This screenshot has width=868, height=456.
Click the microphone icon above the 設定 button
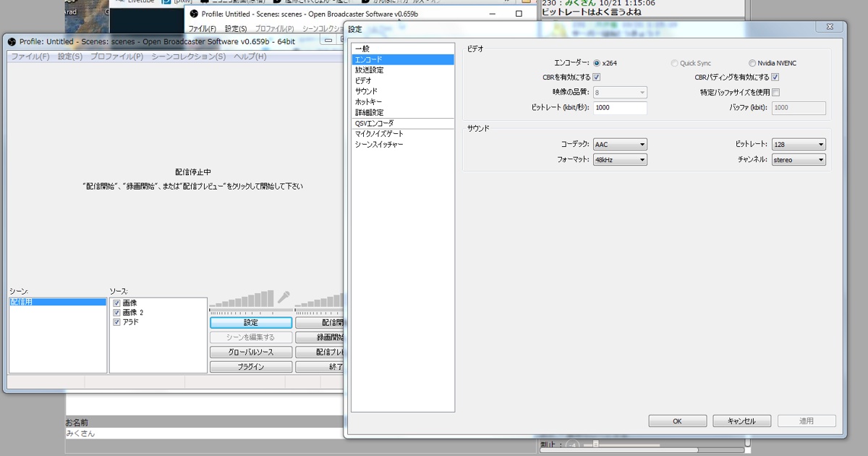point(284,297)
